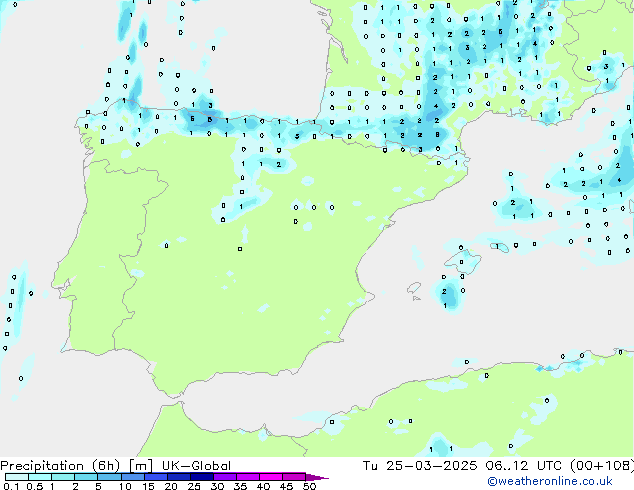Image resolution: width=634 pixels, height=490 pixels.
Task: Click the '45' legend scale label
Action: (x=286, y=486)
